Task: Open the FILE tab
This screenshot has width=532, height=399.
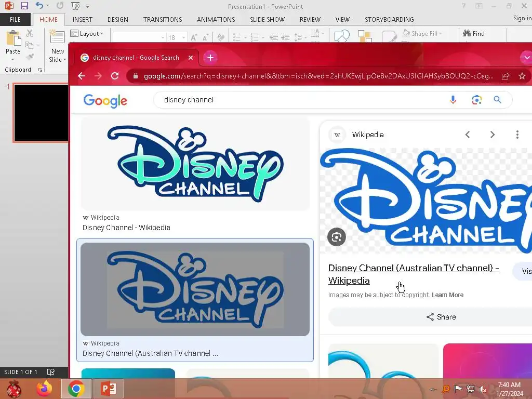Action: 15,19
